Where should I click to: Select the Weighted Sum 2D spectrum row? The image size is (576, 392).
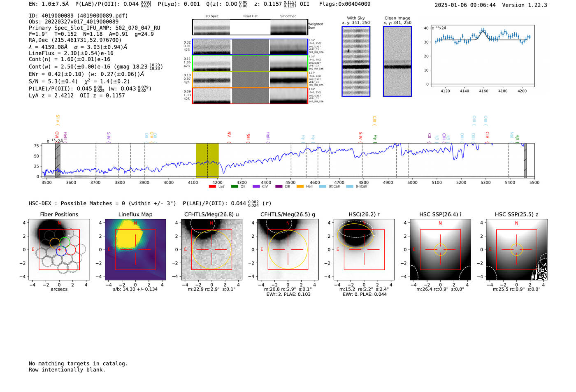pos(250,27)
